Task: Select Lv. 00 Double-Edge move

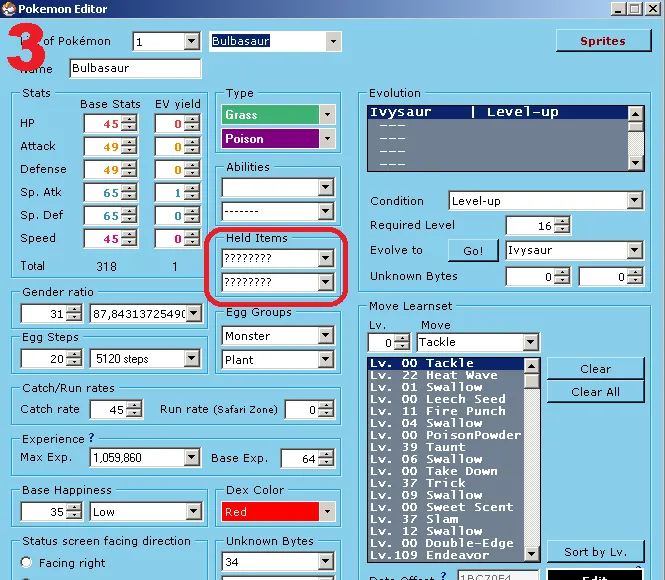Action: coord(446,543)
